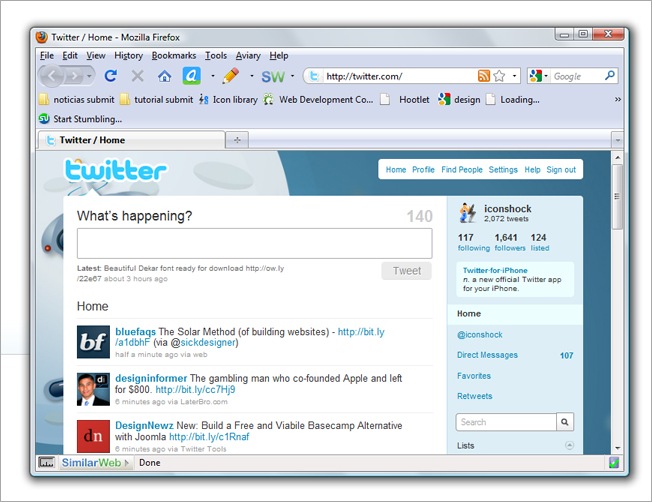Screen dimensions: 652x502
Task: Open list all tabs dropdown
Action: 617,140
